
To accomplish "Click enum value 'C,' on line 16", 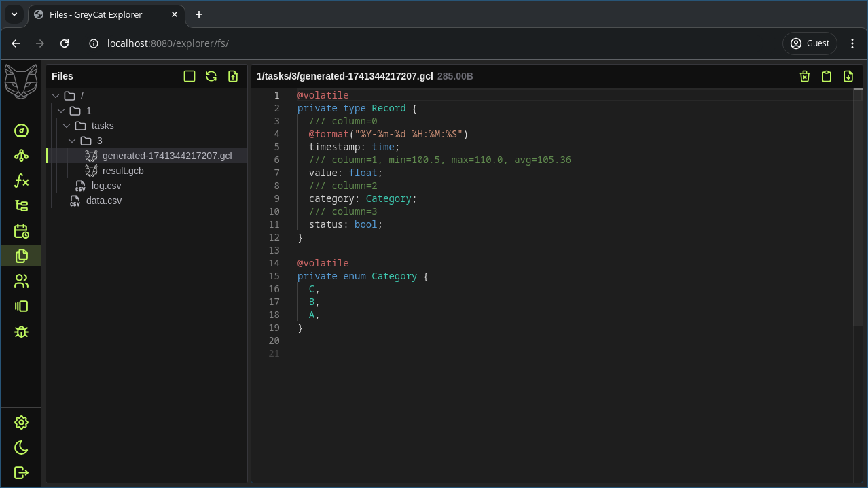I will pyautogui.click(x=314, y=289).
